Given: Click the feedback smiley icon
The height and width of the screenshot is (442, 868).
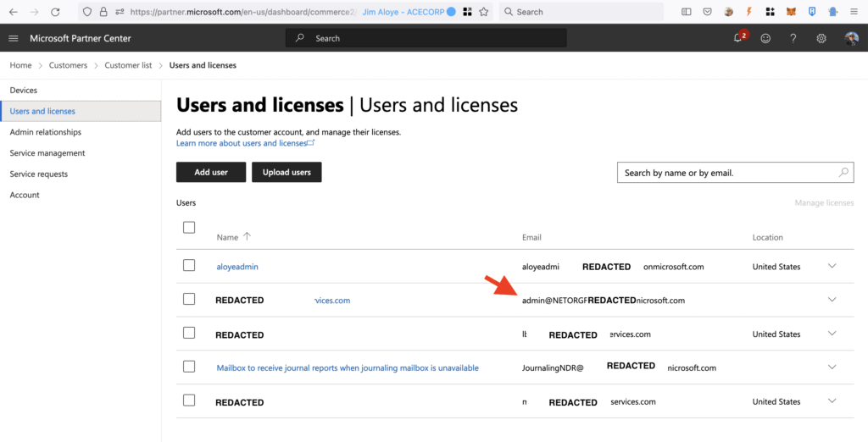Looking at the screenshot, I should [766, 38].
